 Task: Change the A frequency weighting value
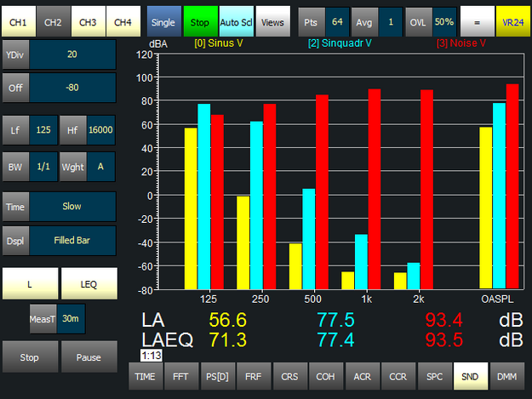(100, 166)
